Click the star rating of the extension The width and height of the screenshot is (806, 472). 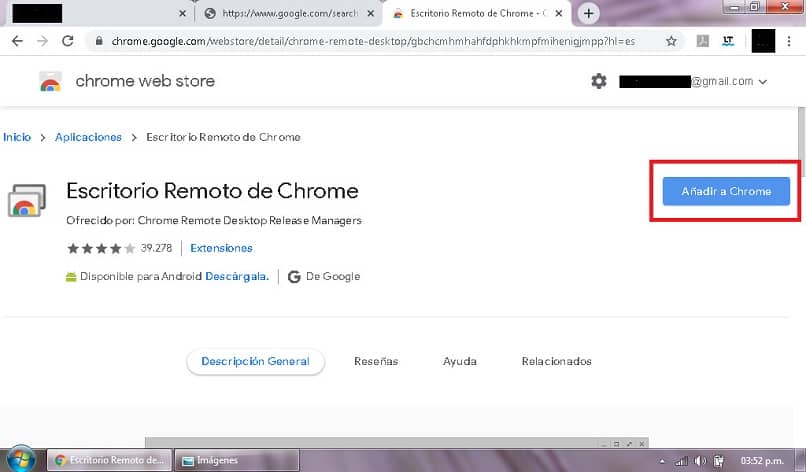(101, 248)
